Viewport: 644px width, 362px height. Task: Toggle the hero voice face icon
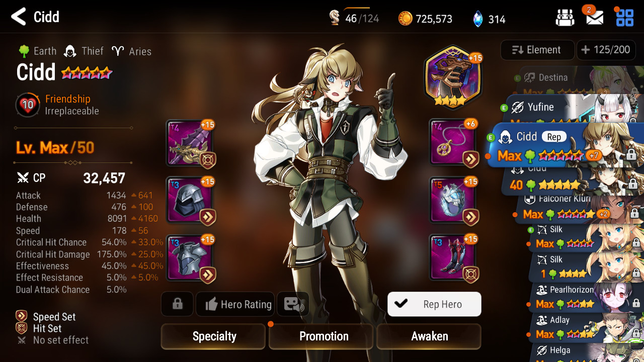point(293,304)
